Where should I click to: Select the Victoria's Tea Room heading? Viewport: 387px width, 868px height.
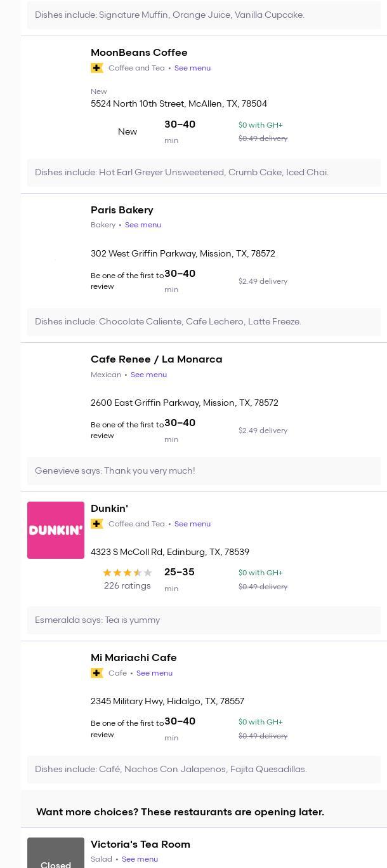(x=140, y=845)
